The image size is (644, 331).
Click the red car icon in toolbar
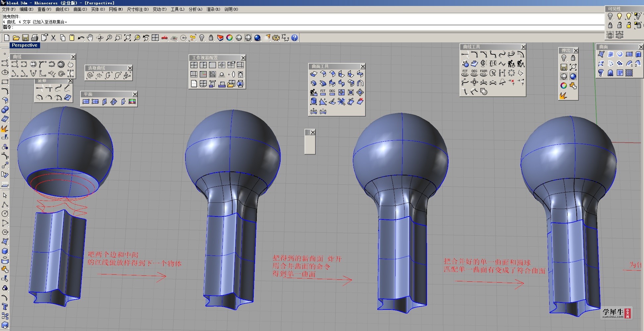(164, 38)
